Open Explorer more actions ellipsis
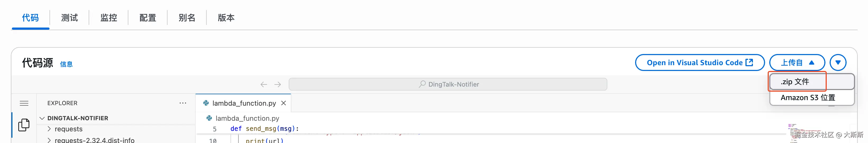 [x=183, y=103]
